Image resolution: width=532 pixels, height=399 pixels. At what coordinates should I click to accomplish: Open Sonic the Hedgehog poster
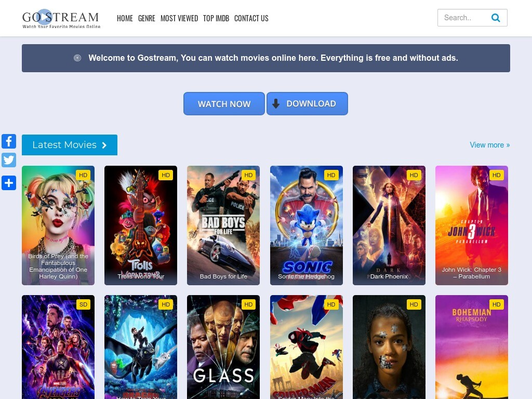307,225
